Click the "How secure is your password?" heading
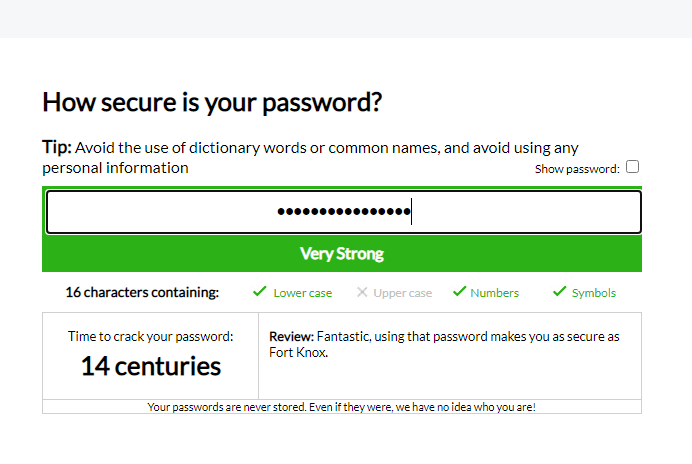692x464 pixels. coord(213,102)
